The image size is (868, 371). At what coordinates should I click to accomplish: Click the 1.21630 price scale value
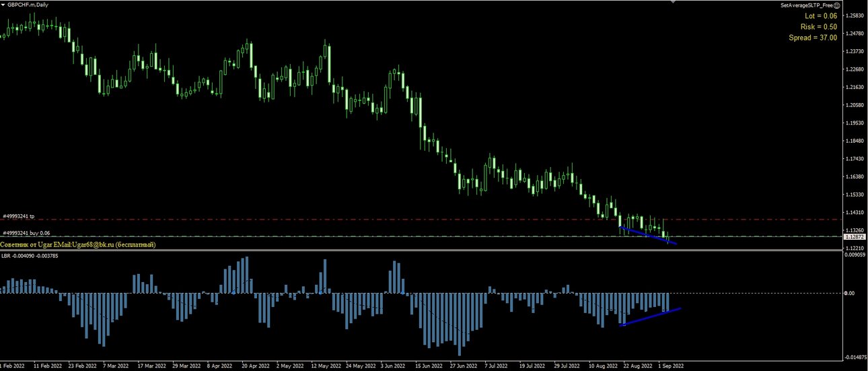856,87
